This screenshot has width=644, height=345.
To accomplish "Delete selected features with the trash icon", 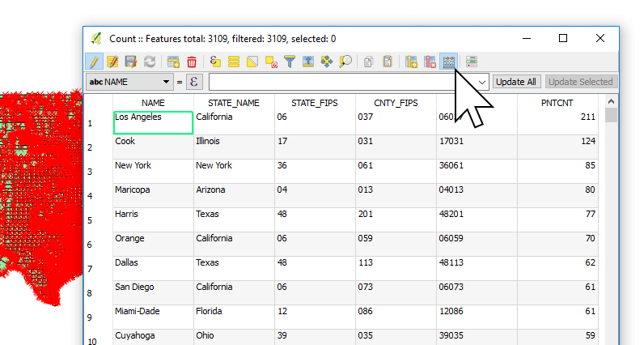I will [x=192, y=62].
